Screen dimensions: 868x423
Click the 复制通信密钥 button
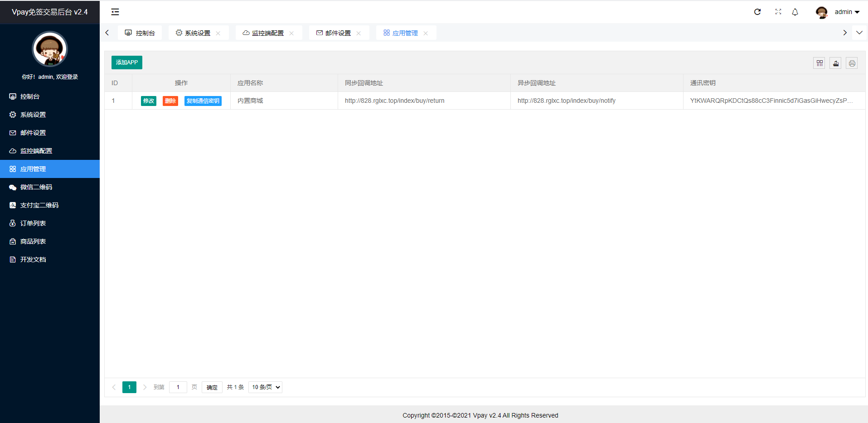[203, 101]
